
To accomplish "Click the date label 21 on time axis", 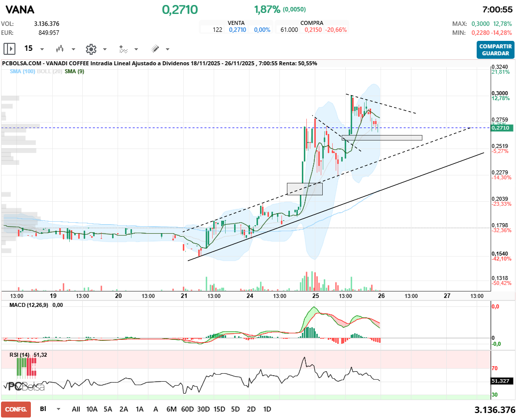I will tap(184, 296).
